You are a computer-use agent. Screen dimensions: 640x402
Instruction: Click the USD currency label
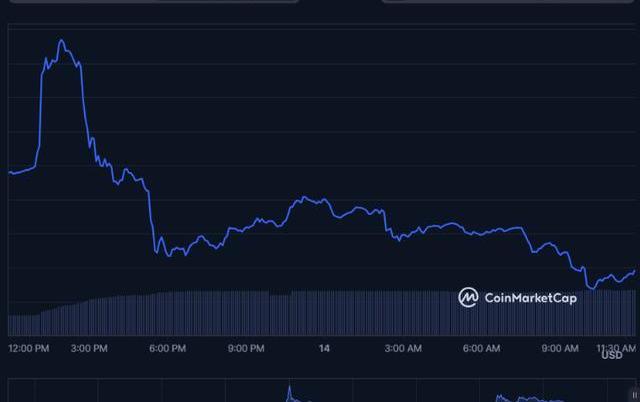coord(611,356)
